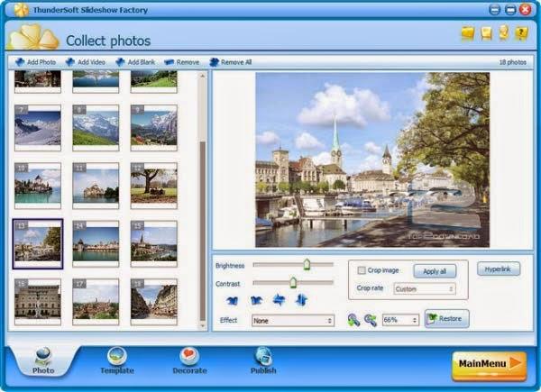Enable the Crop image checkbox
541x392 pixels.
362,270
